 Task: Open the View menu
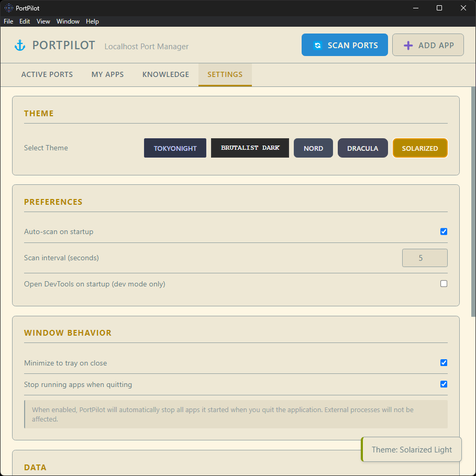pos(43,21)
